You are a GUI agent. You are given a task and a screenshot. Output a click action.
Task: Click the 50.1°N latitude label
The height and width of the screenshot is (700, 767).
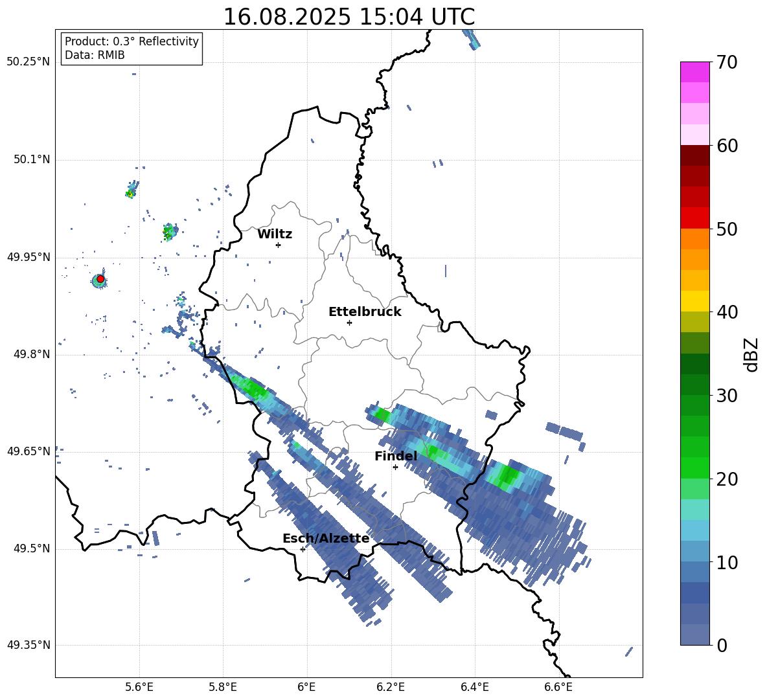[31, 160]
